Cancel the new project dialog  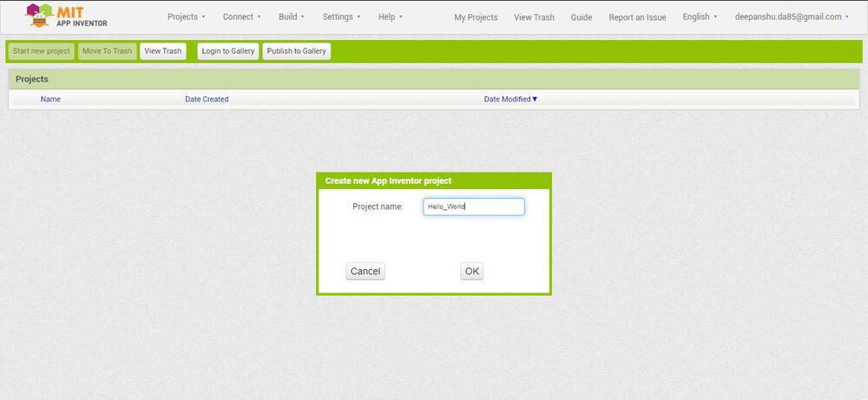365,271
